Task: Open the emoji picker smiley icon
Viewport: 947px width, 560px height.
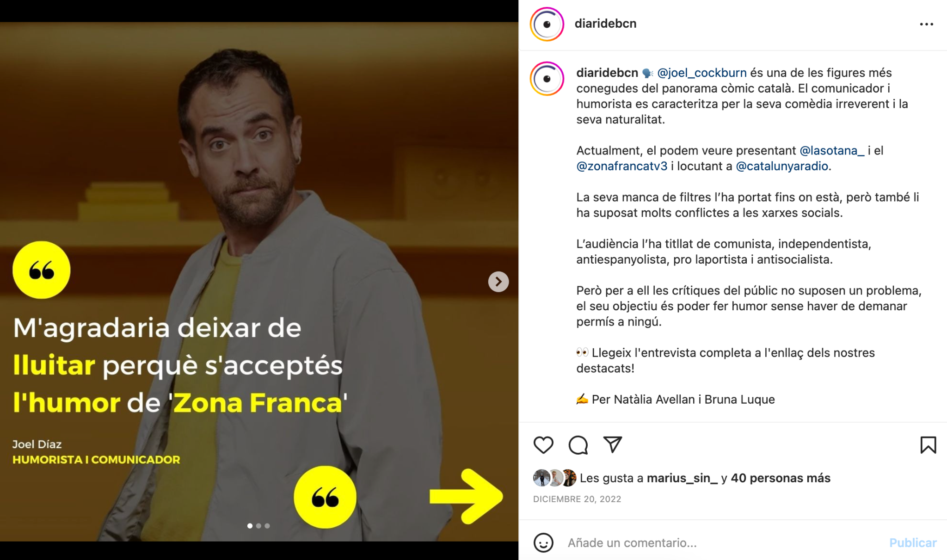Action: (543, 542)
